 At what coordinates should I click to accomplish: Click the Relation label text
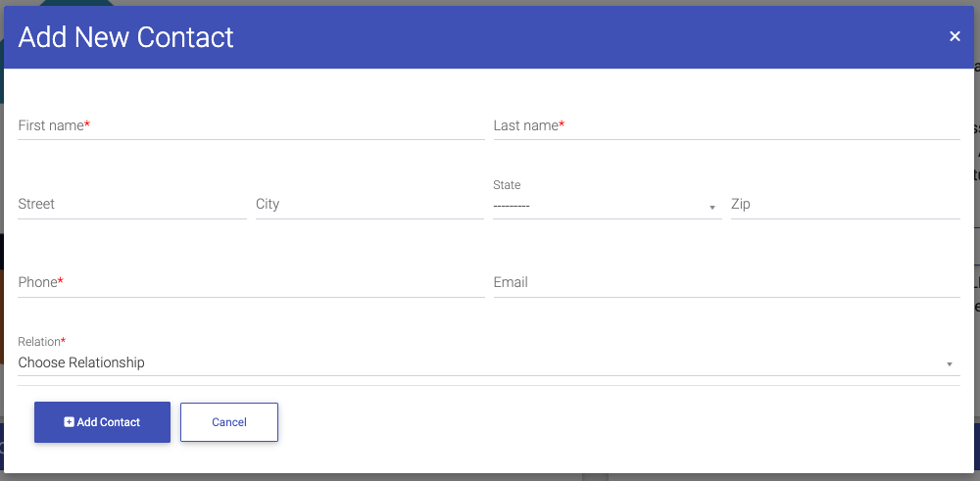click(x=39, y=342)
